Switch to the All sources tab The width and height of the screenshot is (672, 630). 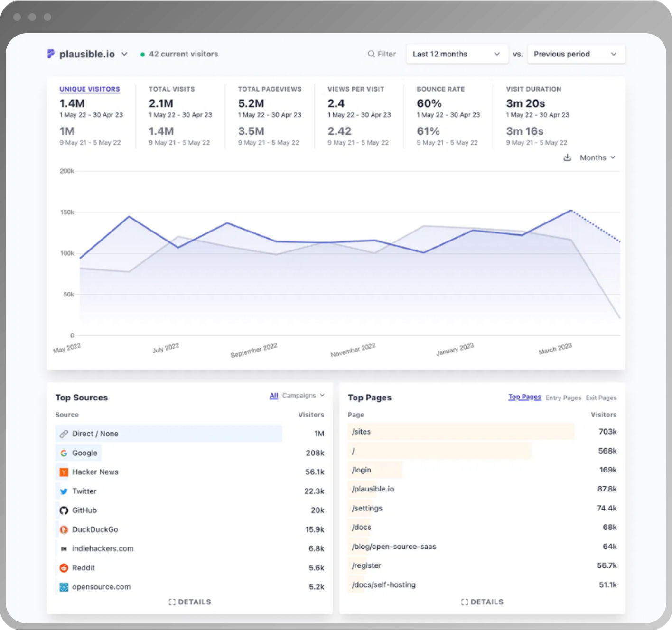pyautogui.click(x=274, y=396)
